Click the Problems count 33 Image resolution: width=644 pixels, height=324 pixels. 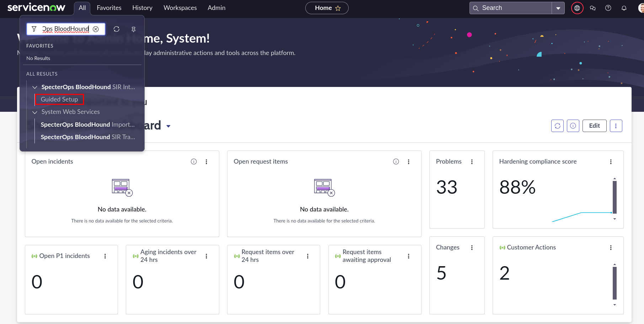click(447, 187)
